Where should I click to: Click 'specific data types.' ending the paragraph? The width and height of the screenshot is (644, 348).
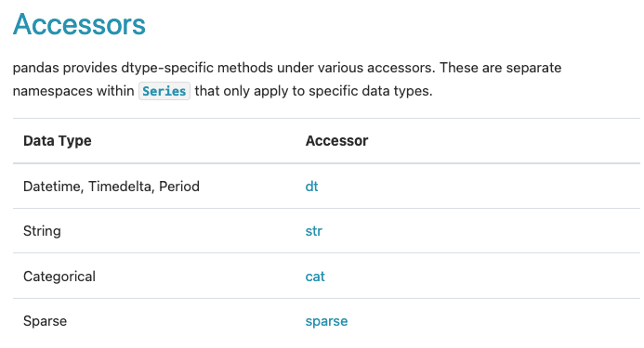tap(371, 91)
